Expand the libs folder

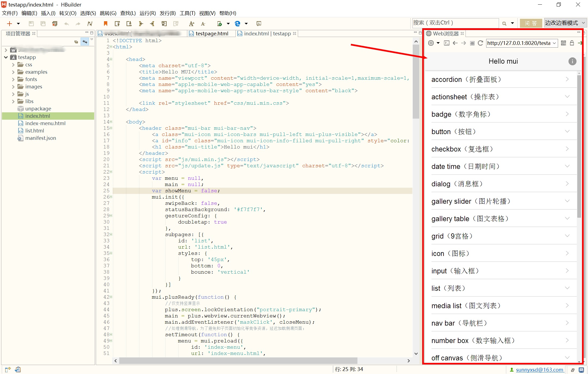[x=13, y=101]
